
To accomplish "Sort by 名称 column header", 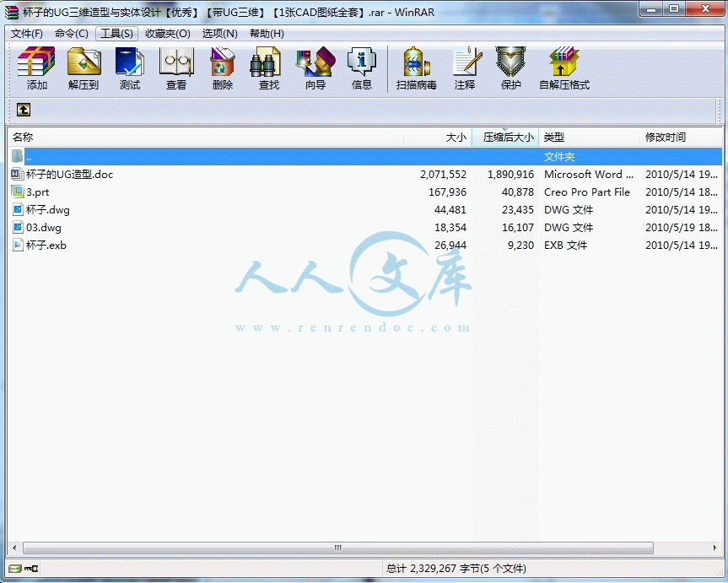I will tap(205, 137).
